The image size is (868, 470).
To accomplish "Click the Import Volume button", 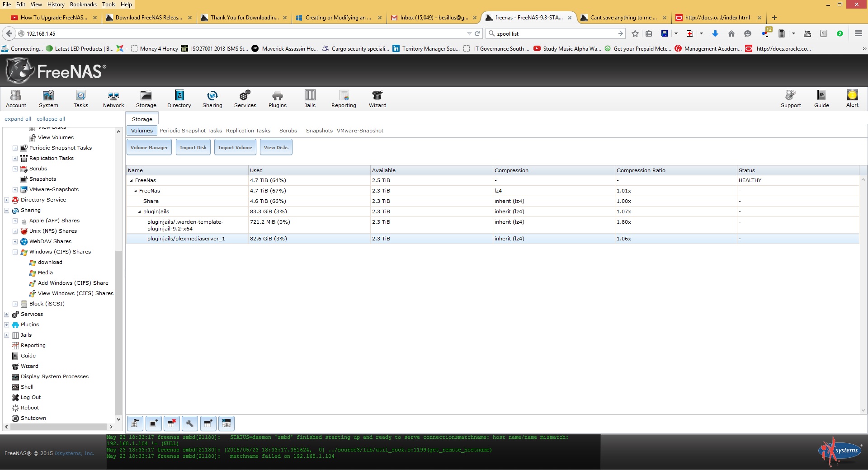I will (235, 147).
